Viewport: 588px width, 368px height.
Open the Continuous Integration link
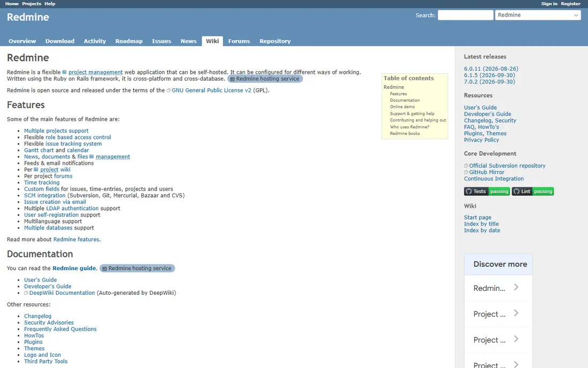click(493, 179)
